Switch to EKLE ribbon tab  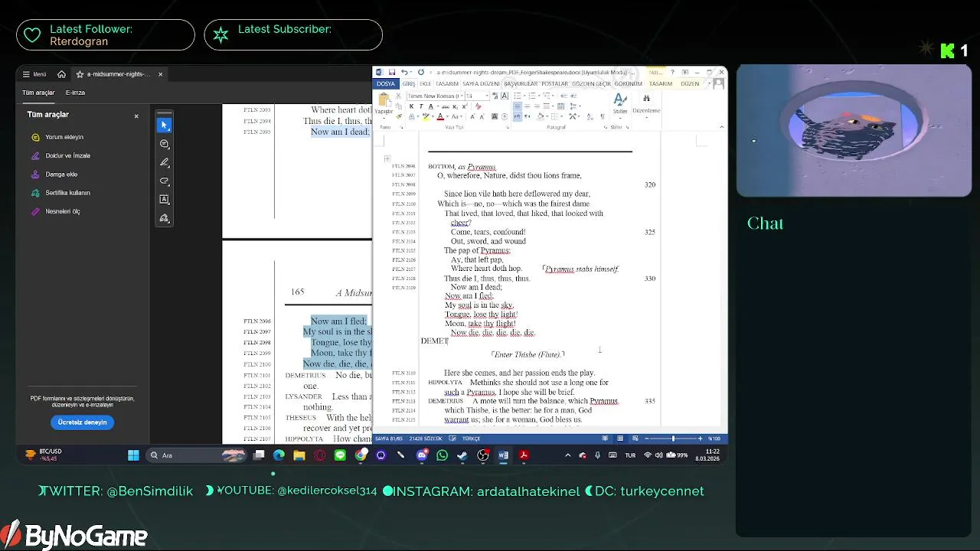(426, 83)
